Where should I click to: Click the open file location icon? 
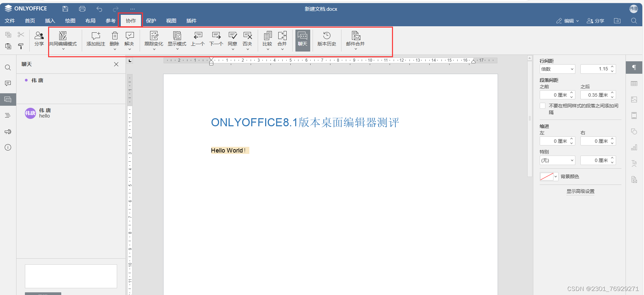click(617, 21)
